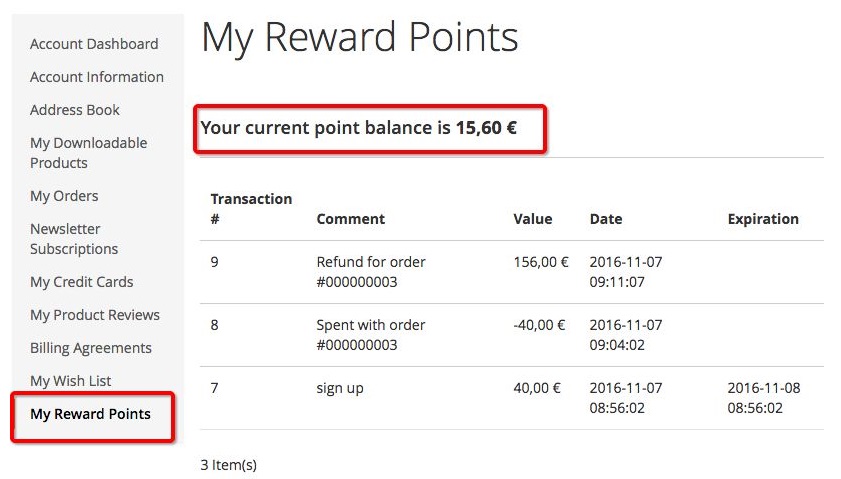Go to Account Information page
The width and height of the screenshot is (841, 479).
click(97, 77)
